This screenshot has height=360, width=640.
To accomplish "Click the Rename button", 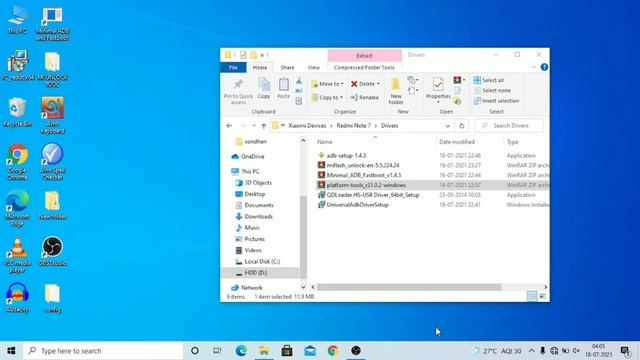I will (364, 98).
